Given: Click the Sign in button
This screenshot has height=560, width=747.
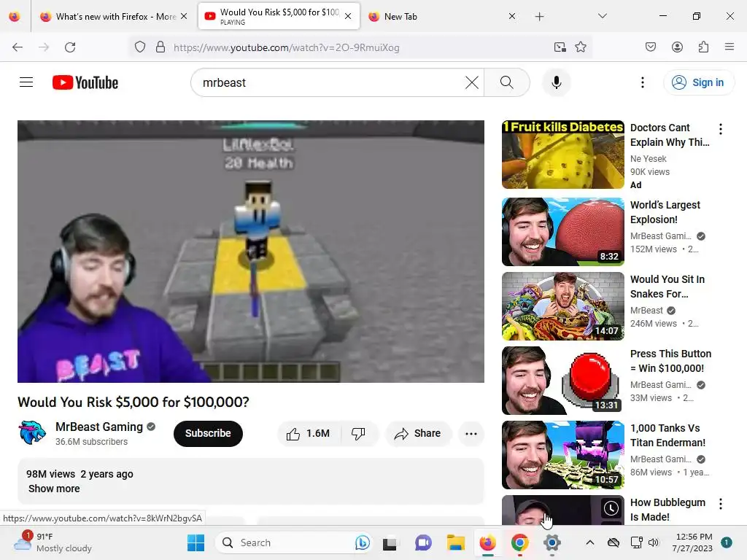Looking at the screenshot, I should pos(698,82).
